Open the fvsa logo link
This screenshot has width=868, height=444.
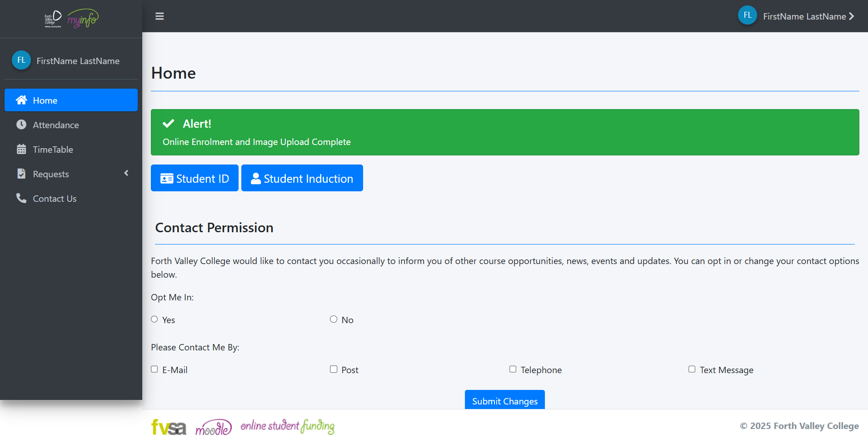[x=169, y=427]
